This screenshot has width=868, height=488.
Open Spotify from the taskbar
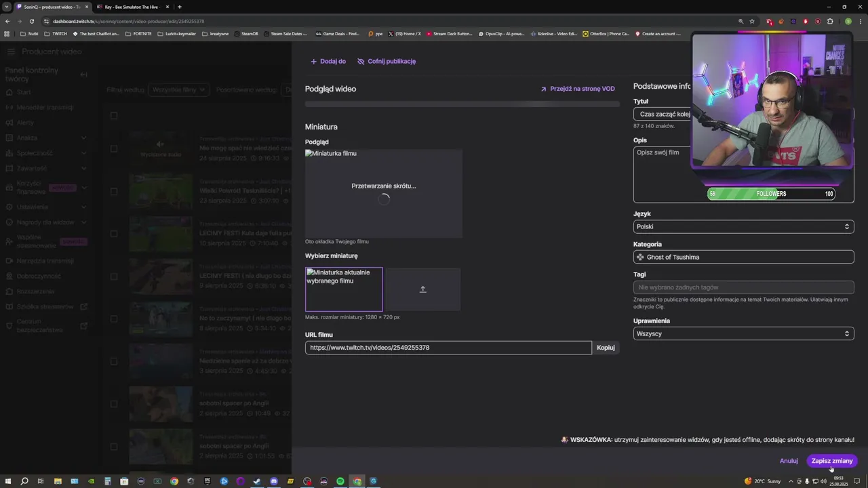(340, 481)
